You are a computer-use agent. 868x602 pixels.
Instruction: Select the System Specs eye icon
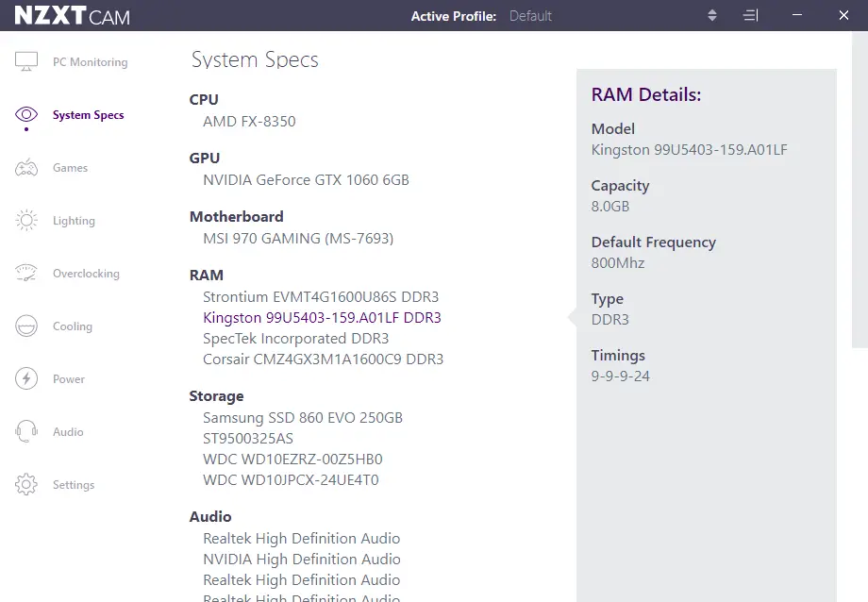click(26, 114)
